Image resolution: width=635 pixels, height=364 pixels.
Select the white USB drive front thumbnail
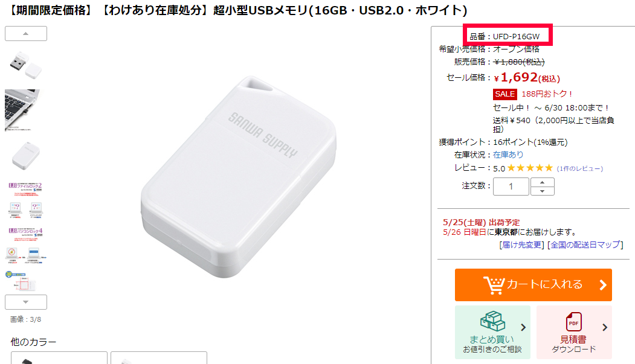(26, 155)
